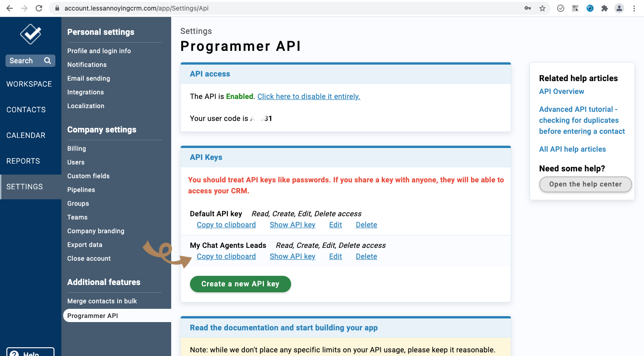Open the CALENDAR section

[x=26, y=135]
